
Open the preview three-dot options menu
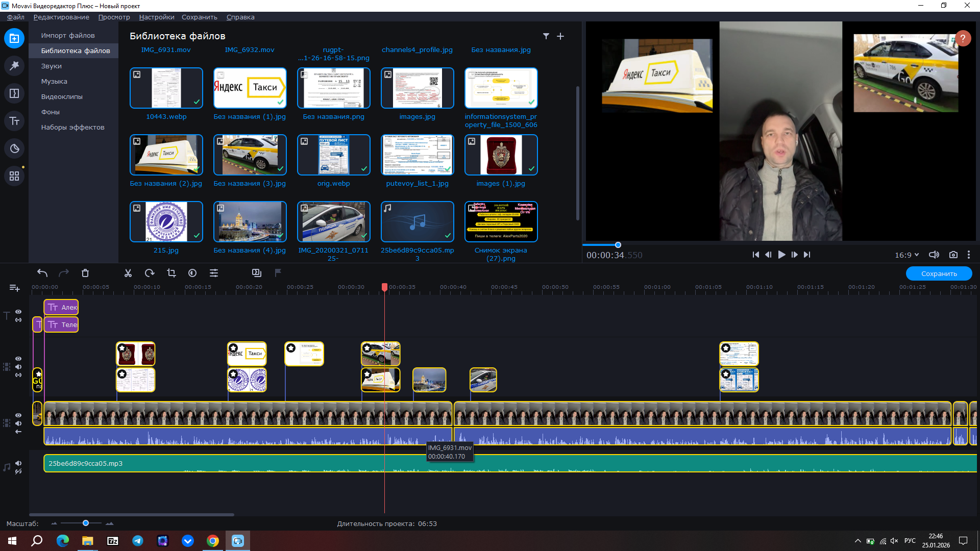pos(968,255)
